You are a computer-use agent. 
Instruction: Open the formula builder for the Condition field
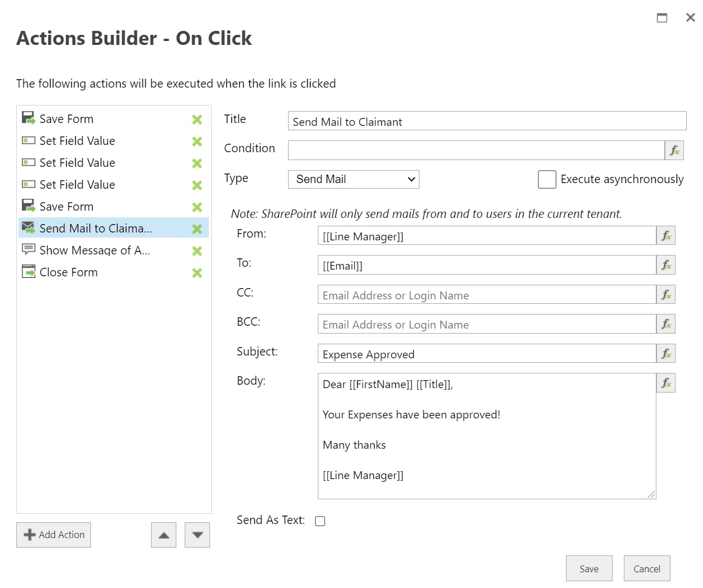pos(674,150)
